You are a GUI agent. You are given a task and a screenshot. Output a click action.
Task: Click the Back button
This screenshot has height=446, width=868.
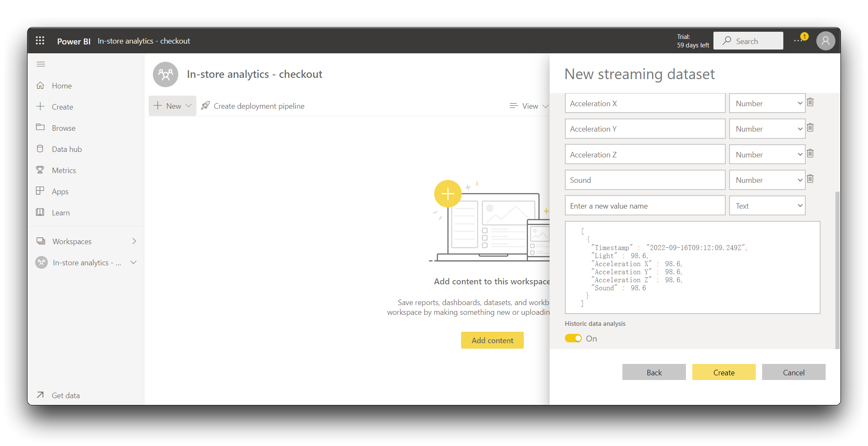tap(654, 372)
